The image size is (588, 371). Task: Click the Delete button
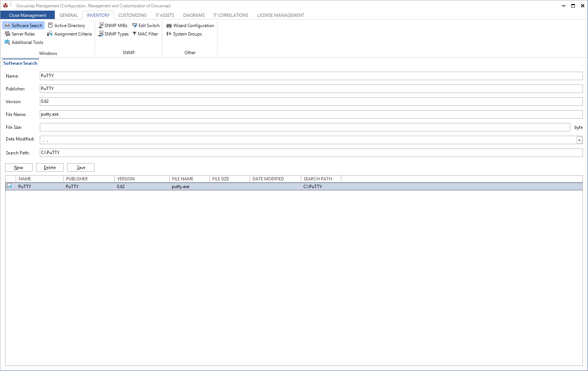(x=50, y=167)
